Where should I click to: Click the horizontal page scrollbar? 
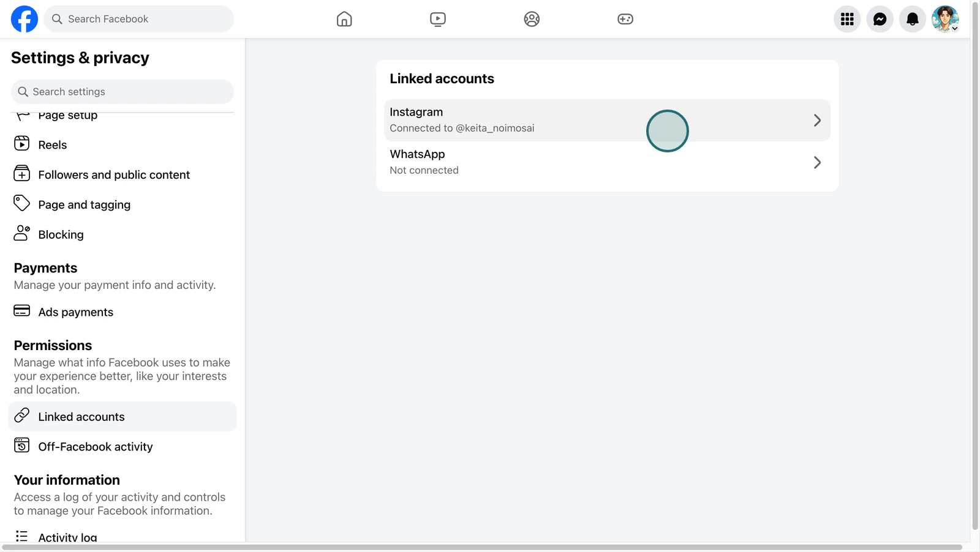(x=482, y=547)
